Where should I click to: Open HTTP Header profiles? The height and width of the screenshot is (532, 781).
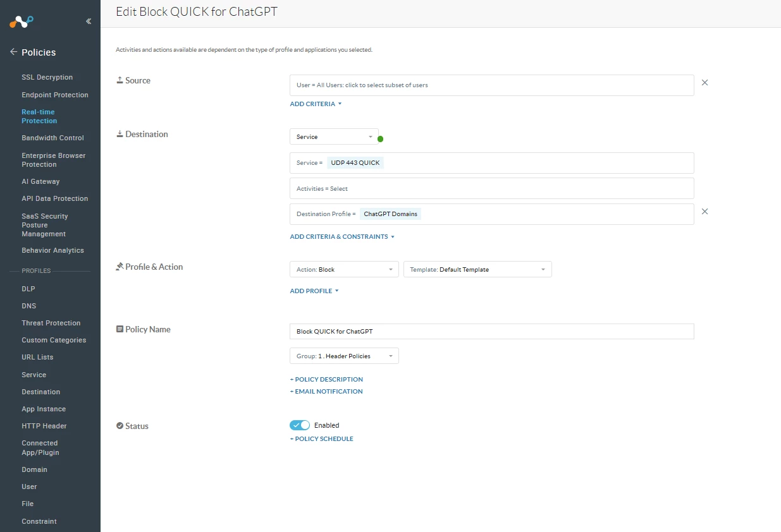tap(44, 426)
